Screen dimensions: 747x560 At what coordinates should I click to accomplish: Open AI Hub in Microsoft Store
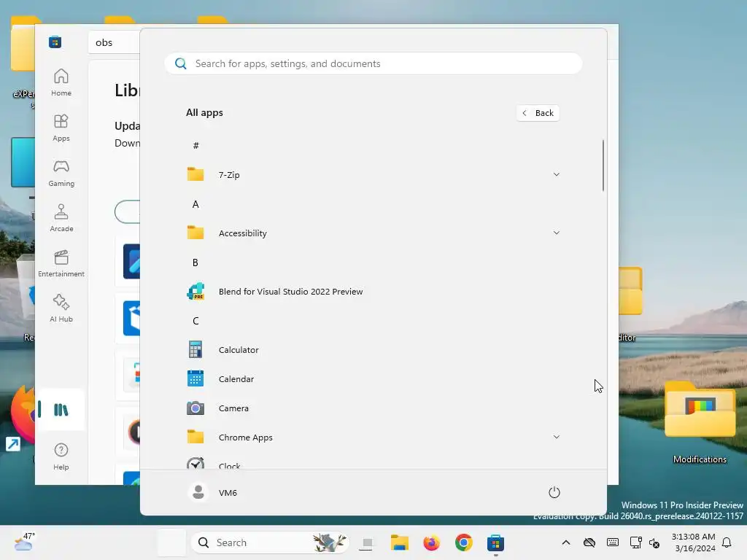(x=61, y=308)
